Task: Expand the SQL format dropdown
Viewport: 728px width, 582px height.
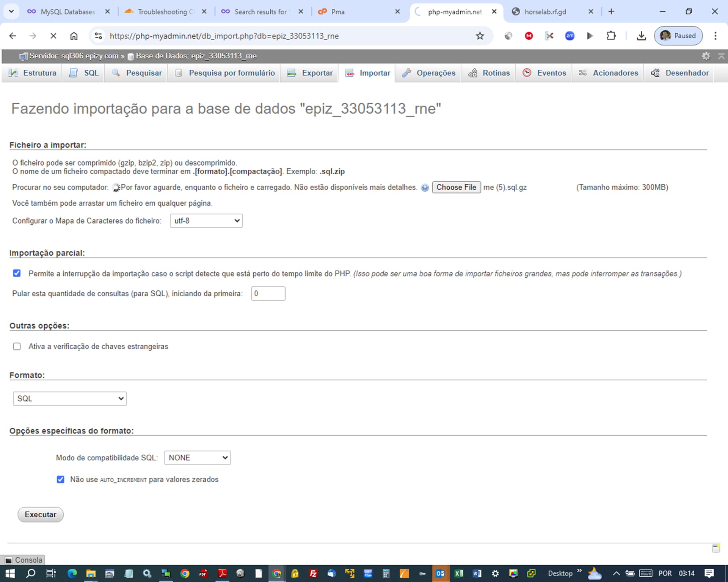Action: (70, 399)
